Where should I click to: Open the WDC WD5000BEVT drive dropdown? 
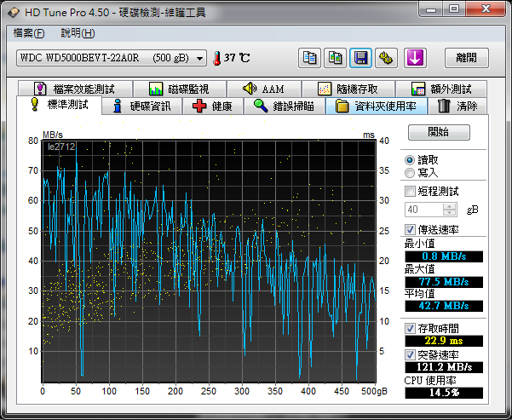(x=112, y=58)
